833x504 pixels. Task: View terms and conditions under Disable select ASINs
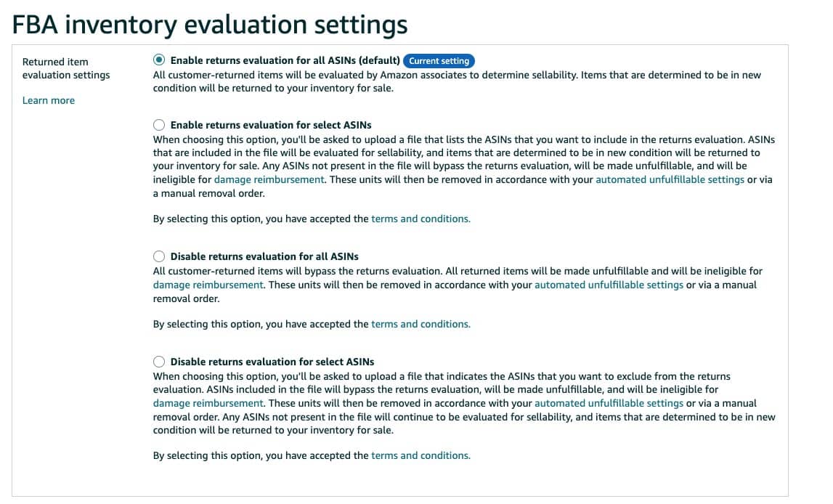pos(420,455)
